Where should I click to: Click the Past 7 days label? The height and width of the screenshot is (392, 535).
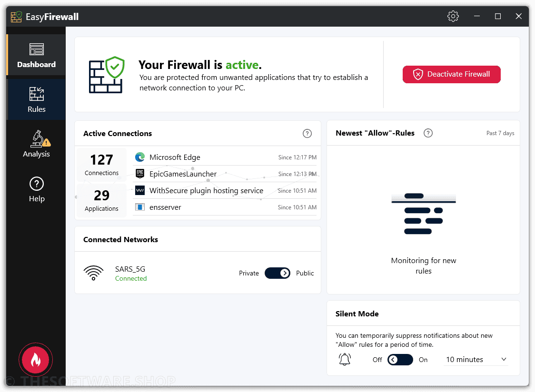tap(500, 133)
